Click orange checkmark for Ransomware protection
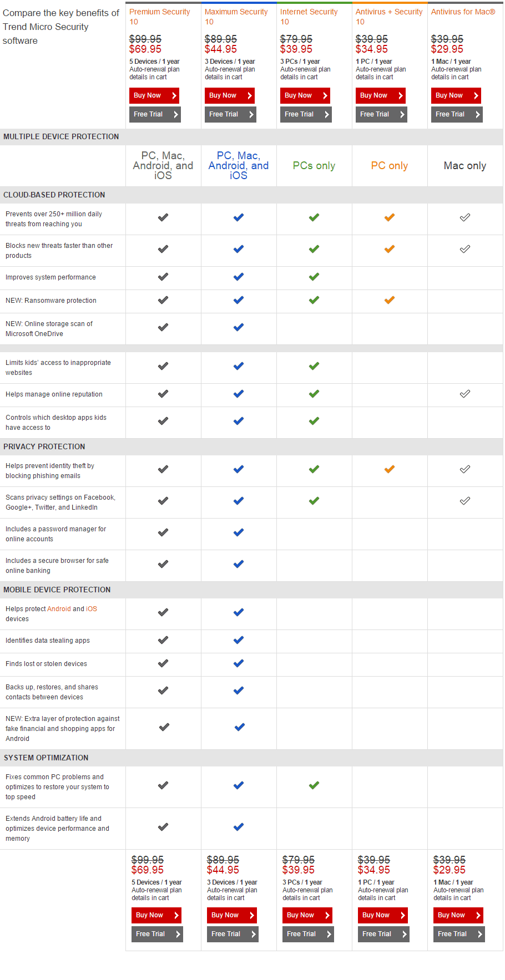 [x=390, y=300]
